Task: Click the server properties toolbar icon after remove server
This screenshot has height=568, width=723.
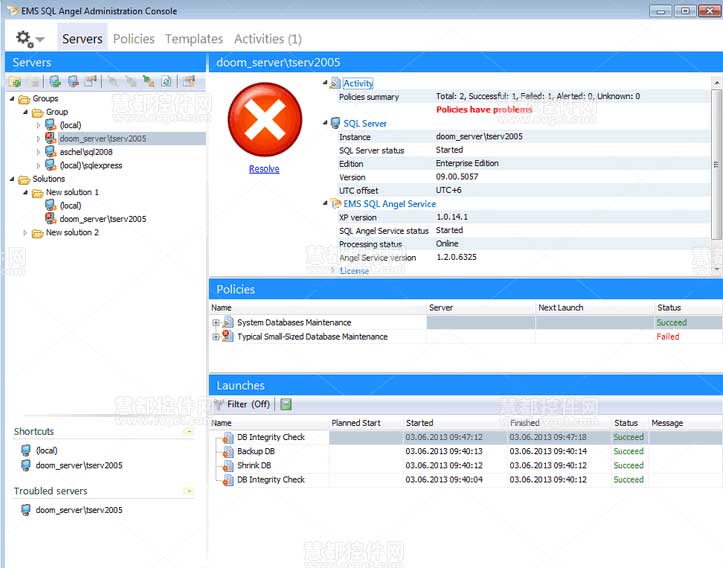Action: pyautogui.click(x=91, y=82)
